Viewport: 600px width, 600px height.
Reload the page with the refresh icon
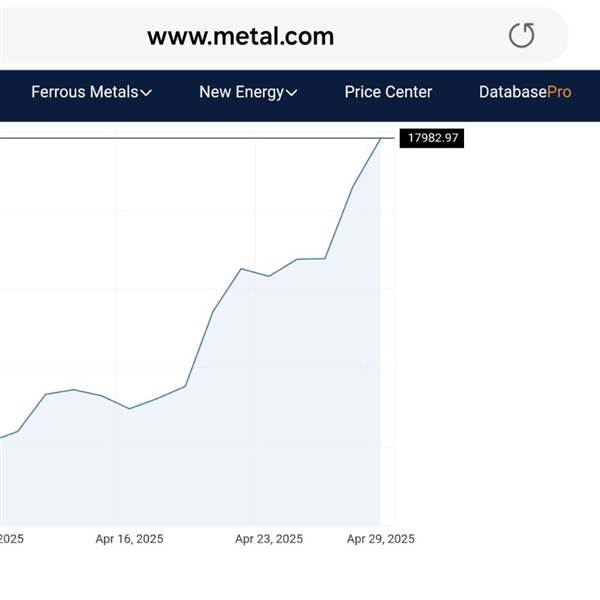click(522, 36)
